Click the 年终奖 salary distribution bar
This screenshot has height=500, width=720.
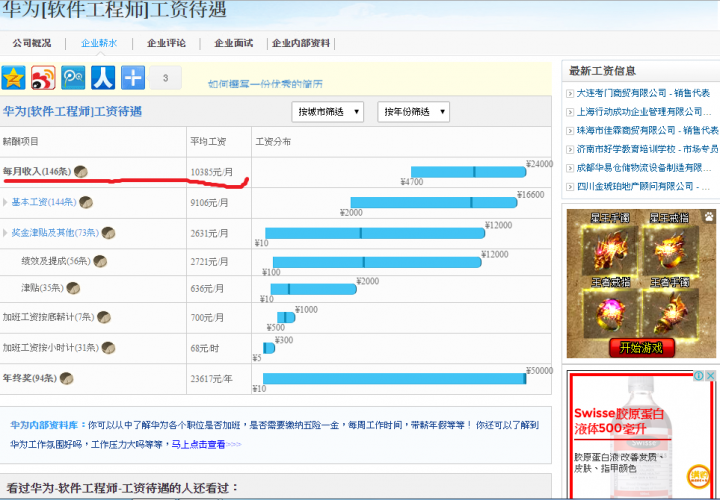tap(395, 378)
